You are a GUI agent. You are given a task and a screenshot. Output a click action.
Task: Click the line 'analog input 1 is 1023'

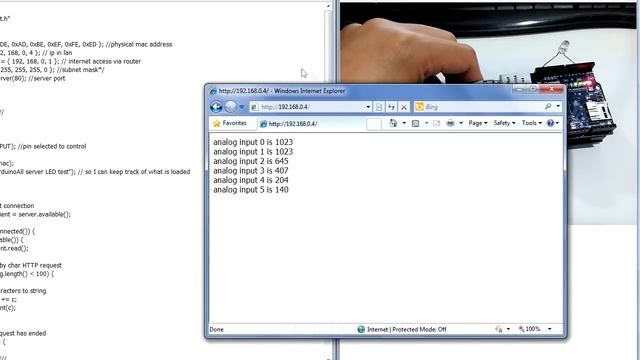253,151
